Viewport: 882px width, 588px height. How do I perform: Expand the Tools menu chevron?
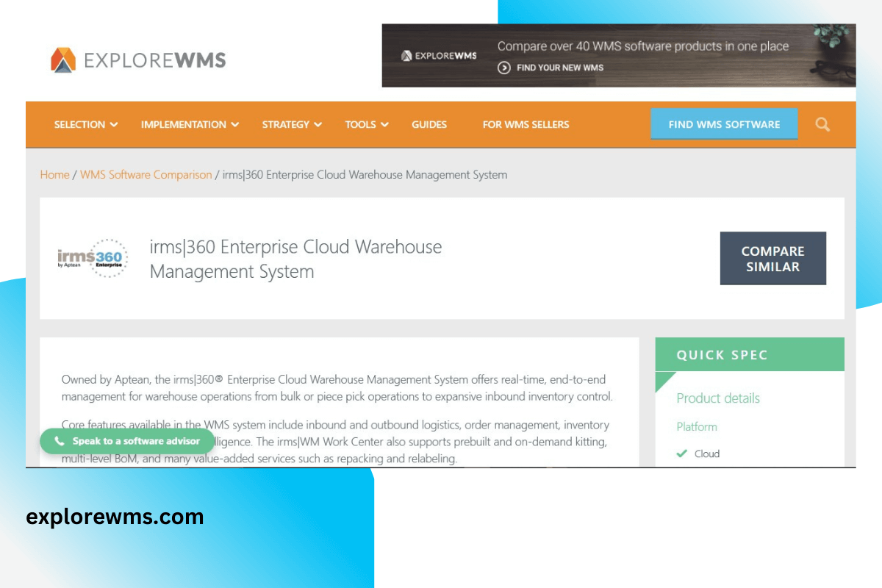pos(384,125)
